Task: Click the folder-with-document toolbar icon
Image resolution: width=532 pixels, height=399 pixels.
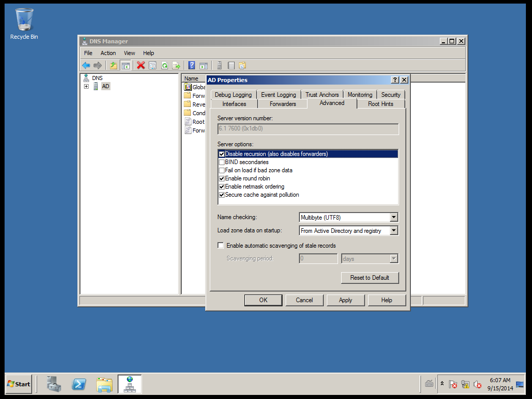Action: 242,65
